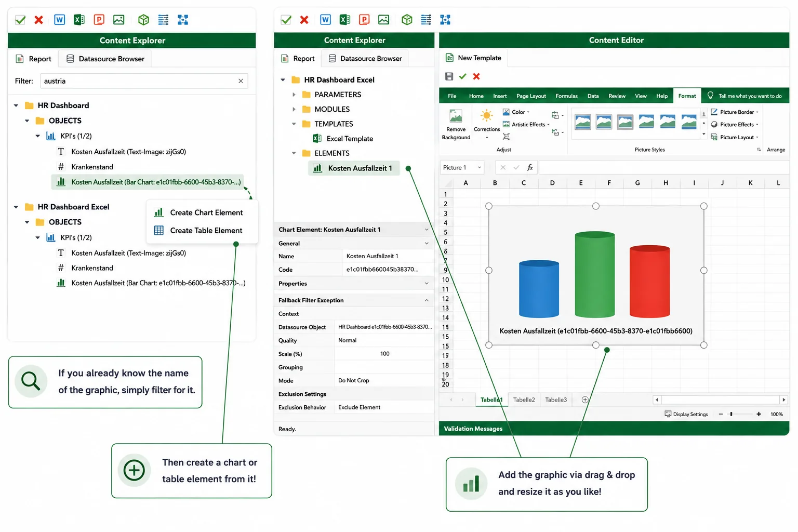Screen dimensions: 798x532
Task: Click the zoom in plus button beside 100%
Action: click(x=759, y=414)
